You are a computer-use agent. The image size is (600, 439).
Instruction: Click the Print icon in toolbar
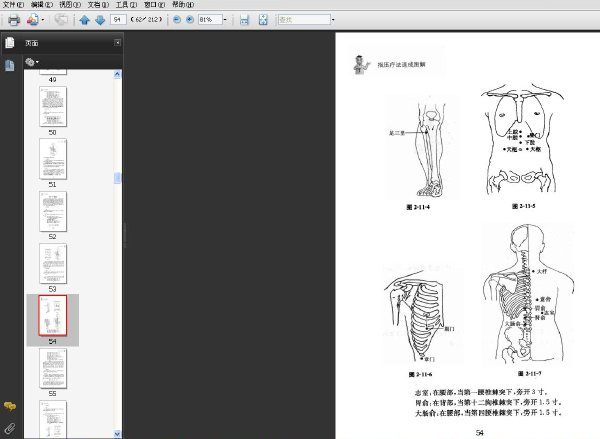click(14, 20)
